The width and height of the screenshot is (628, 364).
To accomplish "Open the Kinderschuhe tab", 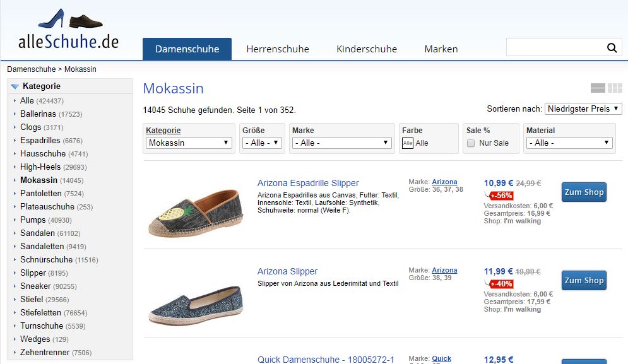I will 367,49.
